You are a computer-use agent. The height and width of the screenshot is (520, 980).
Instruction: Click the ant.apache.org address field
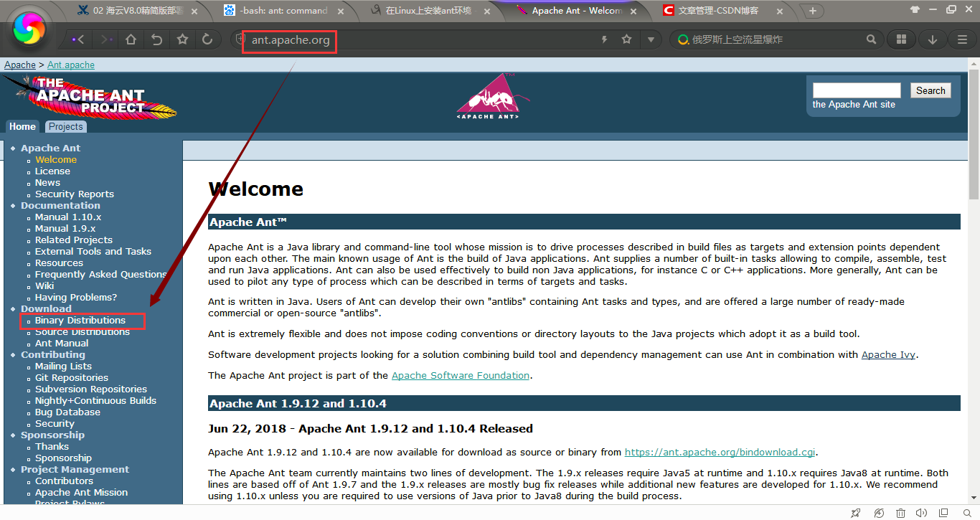point(291,39)
